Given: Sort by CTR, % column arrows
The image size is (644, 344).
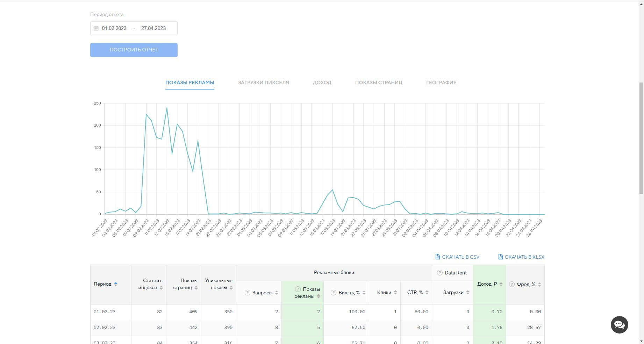Looking at the screenshot, I should [427, 293].
